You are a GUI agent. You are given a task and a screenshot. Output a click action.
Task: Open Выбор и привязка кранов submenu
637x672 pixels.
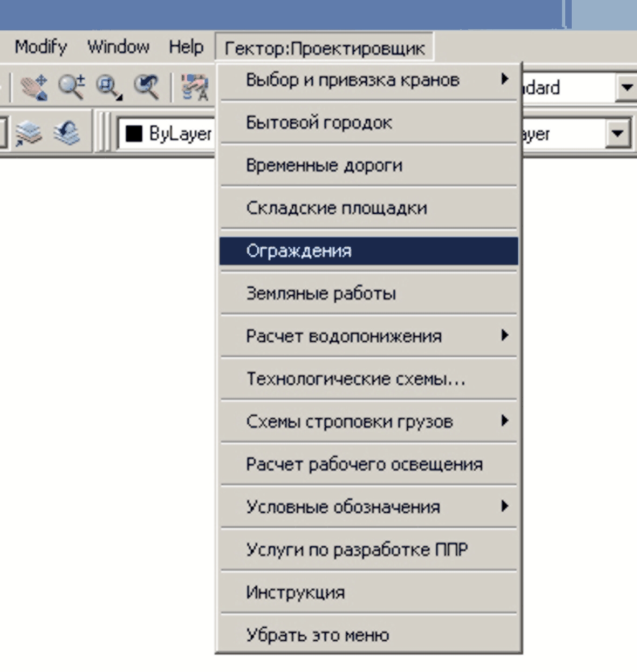tap(369, 80)
